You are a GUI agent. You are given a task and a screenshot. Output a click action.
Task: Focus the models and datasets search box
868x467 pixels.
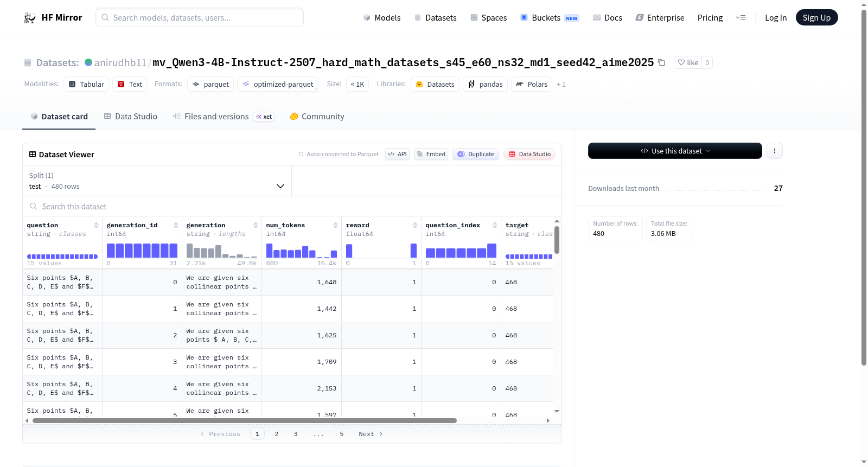coord(200,17)
